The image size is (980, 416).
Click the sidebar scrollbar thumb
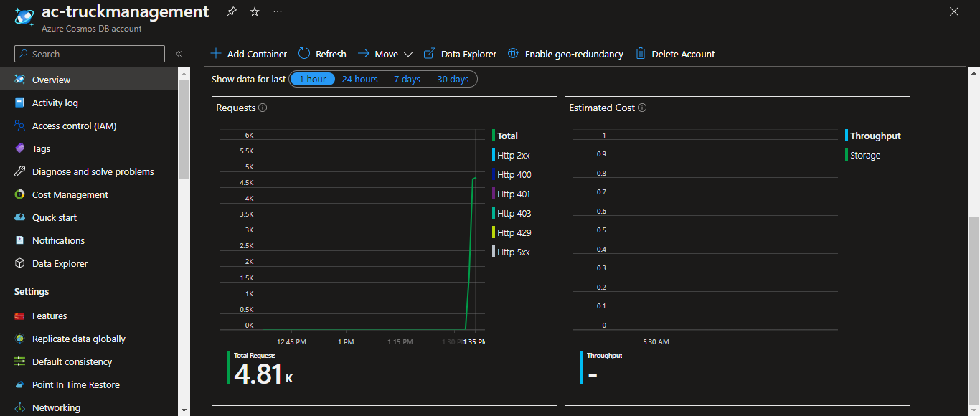tap(184, 129)
